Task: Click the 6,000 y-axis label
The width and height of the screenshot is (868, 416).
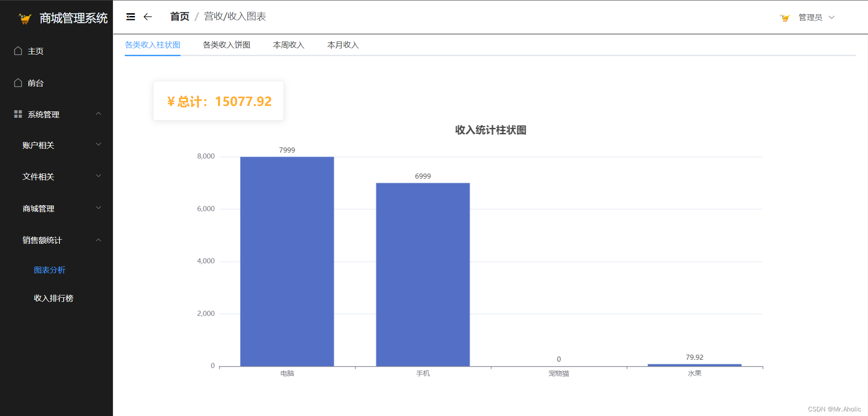Action: (206, 209)
